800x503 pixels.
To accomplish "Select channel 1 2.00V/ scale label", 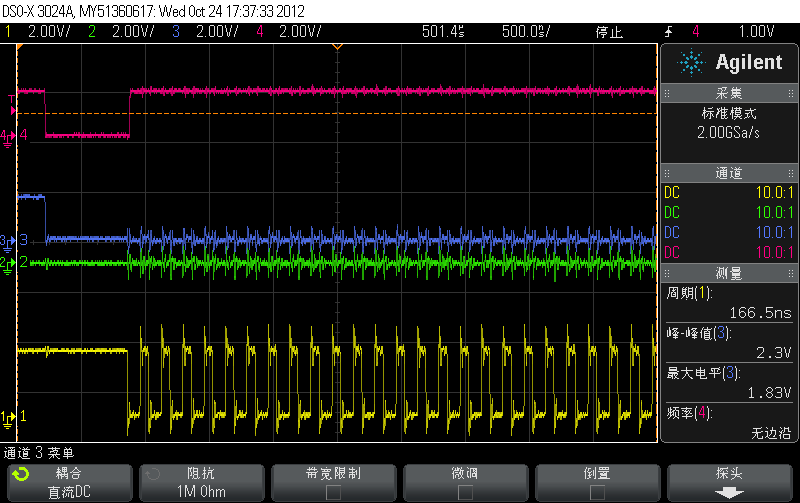I will click(49, 32).
